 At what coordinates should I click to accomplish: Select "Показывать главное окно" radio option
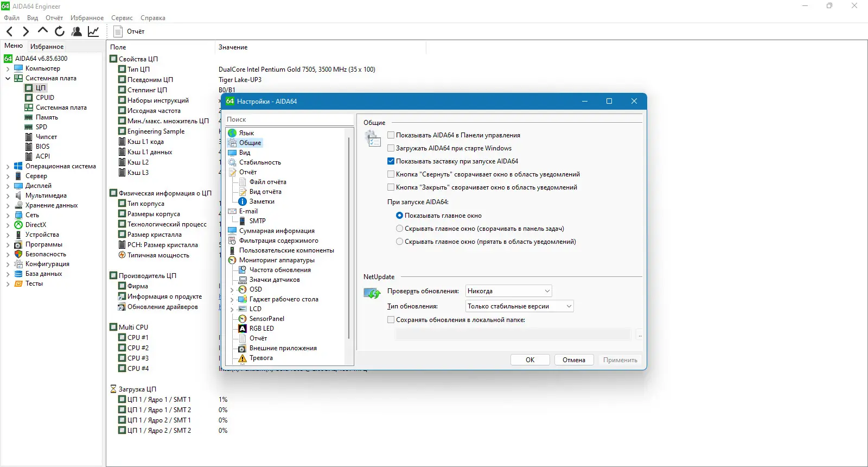[400, 216]
